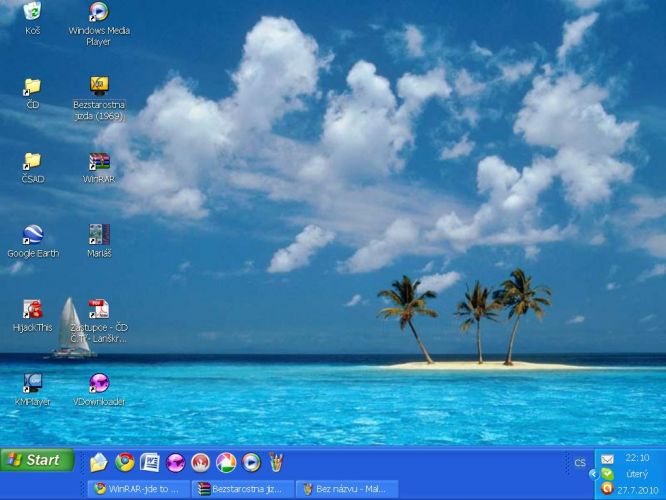Image resolution: width=666 pixels, height=500 pixels.
Task: Launch VDownloader purple orb in Quick Launch
Action: (x=175, y=462)
